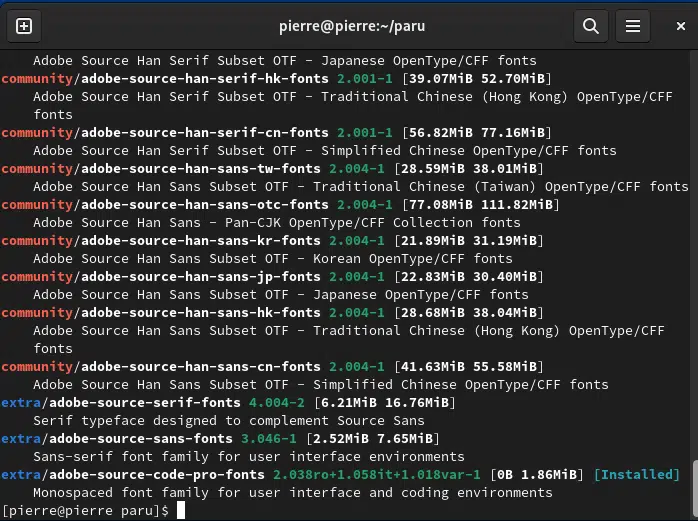The width and height of the screenshot is (698, 521).
Task: Click the window title pierre@pierre:~/paru
Action: pyautogui.click(x=352, y=26)
